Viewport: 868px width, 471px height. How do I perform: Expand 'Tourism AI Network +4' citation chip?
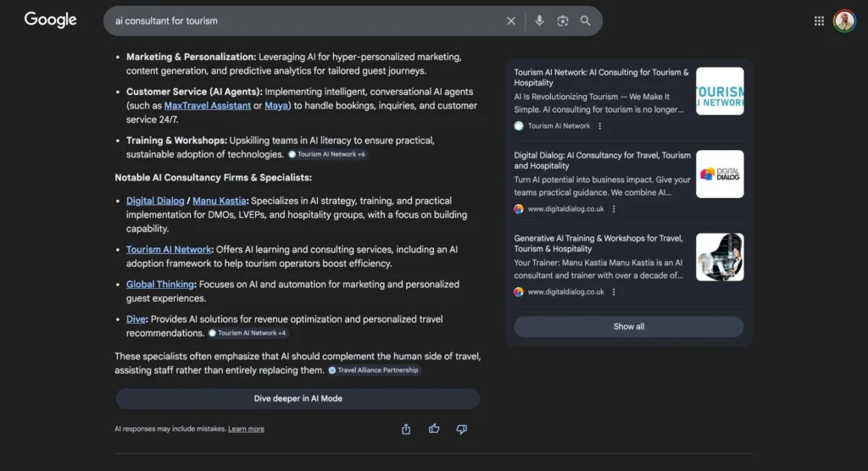click(248, 333)
